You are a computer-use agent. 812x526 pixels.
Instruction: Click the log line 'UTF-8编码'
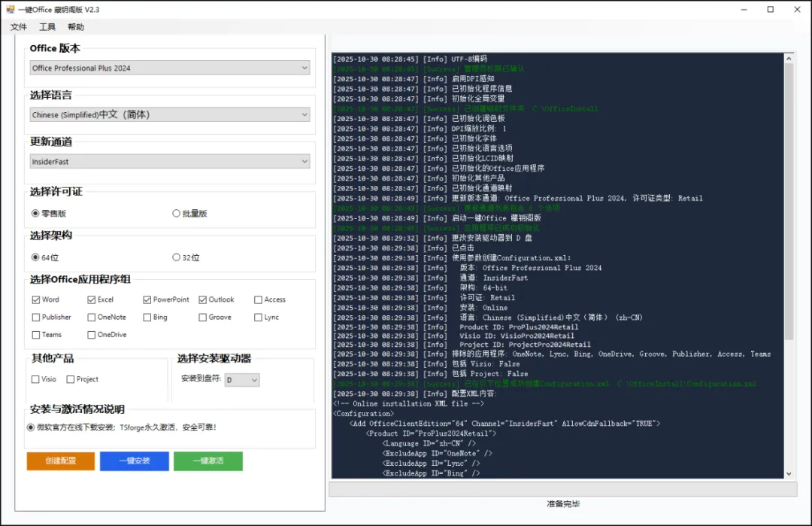click(411, 59)
